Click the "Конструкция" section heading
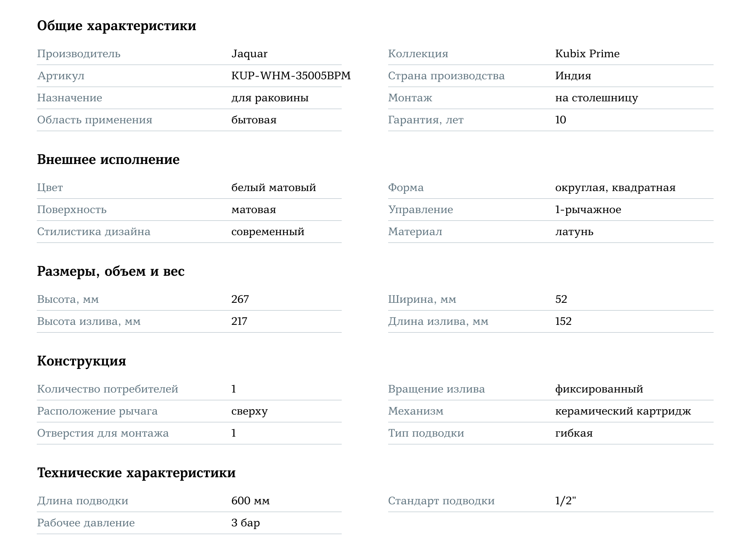This screenshot has height=560, width=743. tap(82, 361)
